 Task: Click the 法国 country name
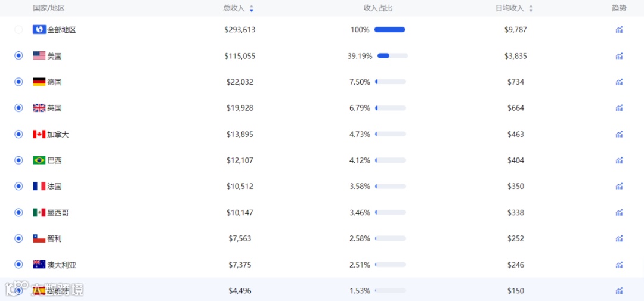pos(54,187)
